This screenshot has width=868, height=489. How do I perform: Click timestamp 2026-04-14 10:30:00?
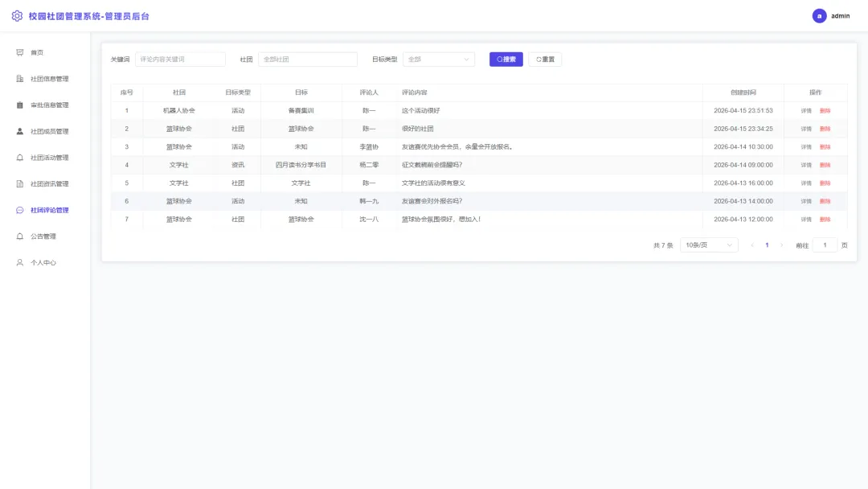click(x=743, y=146)
